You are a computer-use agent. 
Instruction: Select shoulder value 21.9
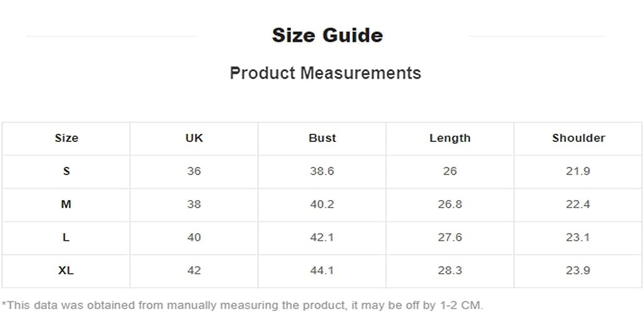tap(578, 171)
